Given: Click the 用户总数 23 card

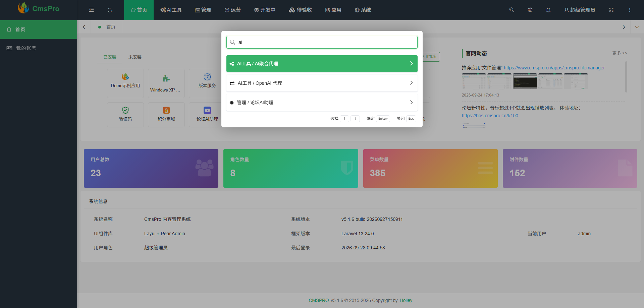Looking at the screenshot, I should pyautogui.click(x=151, y=168).
